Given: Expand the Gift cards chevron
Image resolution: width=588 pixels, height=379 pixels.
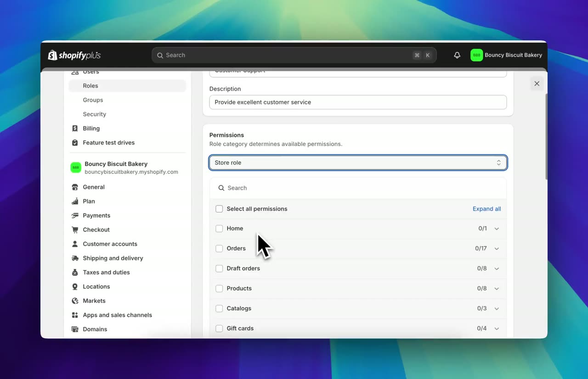Looking at the screenshot, I should (x=497, y=329).
